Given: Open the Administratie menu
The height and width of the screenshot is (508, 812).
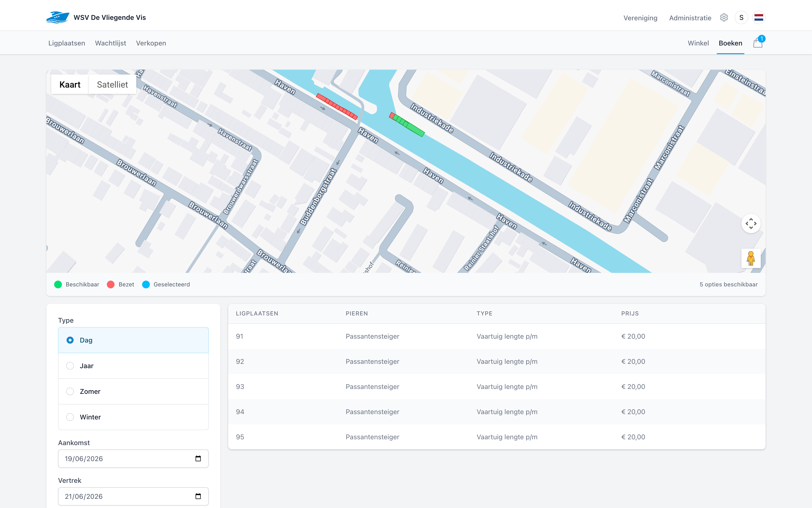Looking at the screenshot, I should 690,18.
